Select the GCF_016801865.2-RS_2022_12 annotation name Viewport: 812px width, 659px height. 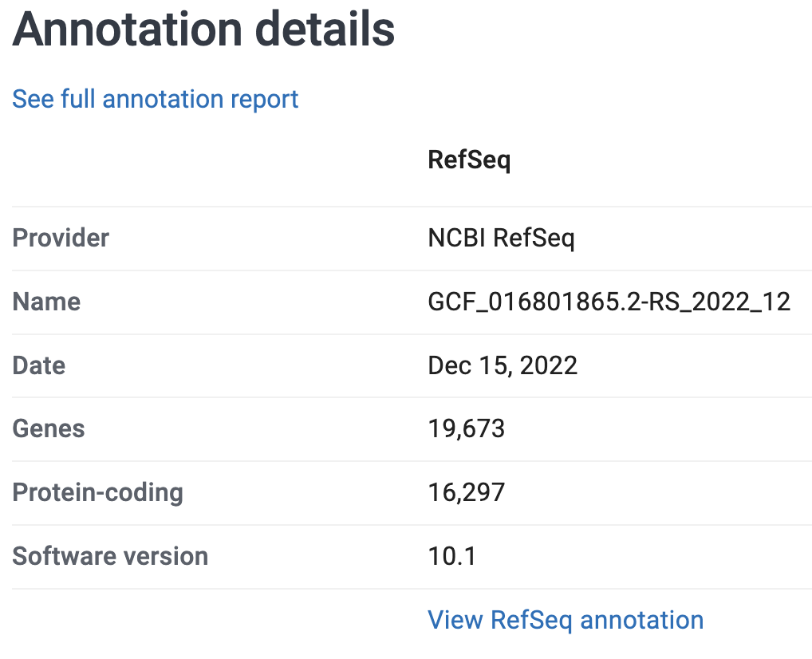tap(609, 302)
